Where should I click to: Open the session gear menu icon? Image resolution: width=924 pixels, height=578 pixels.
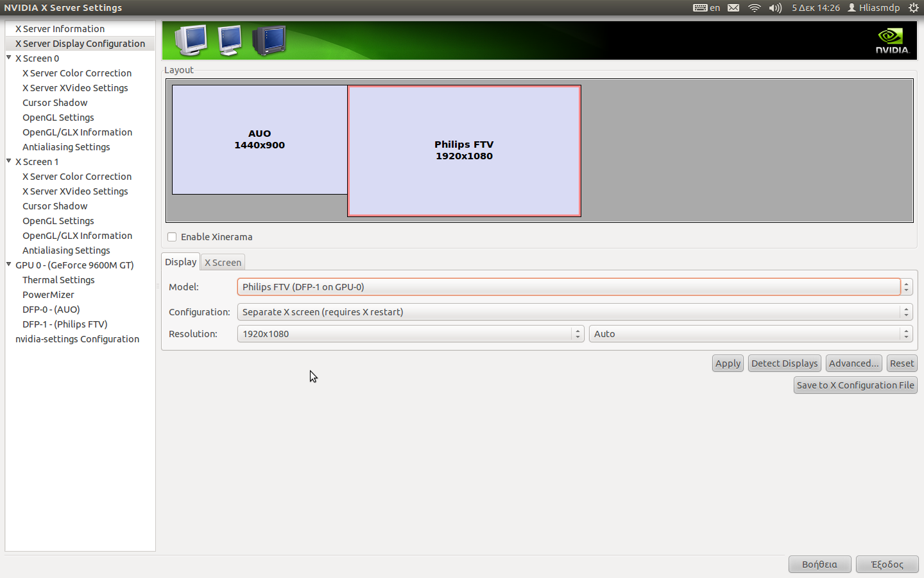coord(914,8)
